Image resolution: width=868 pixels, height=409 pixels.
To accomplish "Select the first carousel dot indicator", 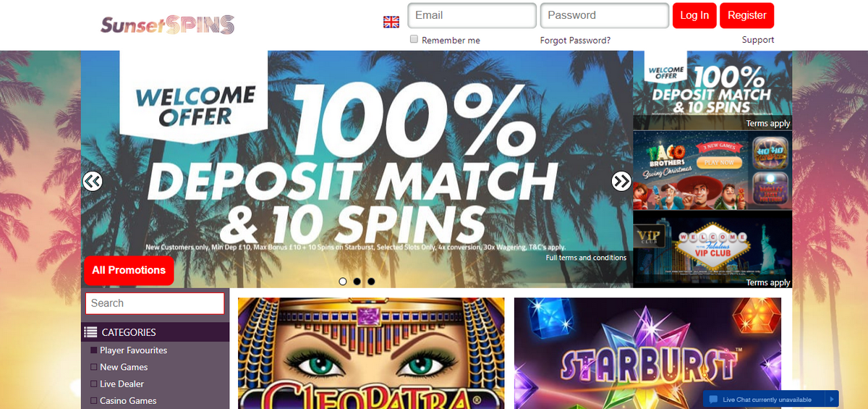I will coord(343,282).
